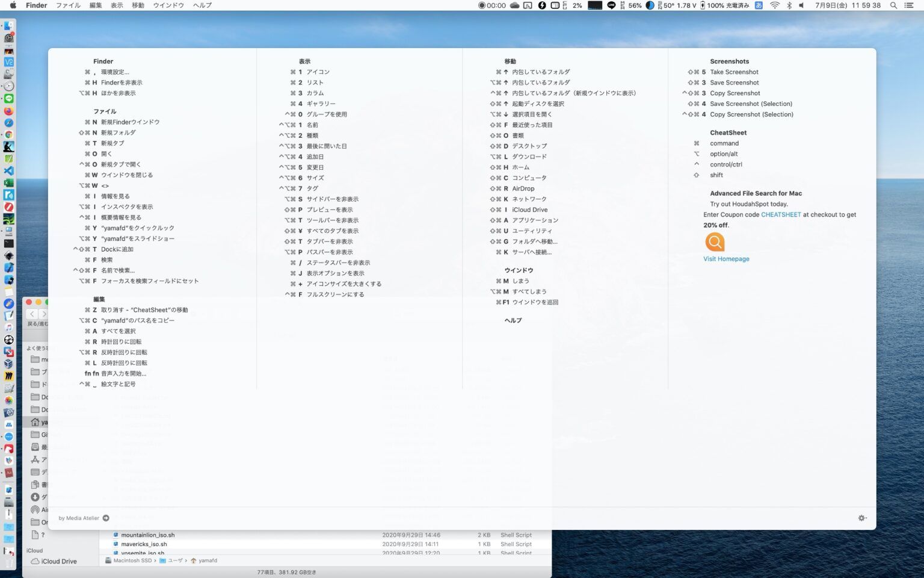This screenshot has width=924, height=578.
Task: Open LINE from the menu bar icon
Action: click(x=611, y=5)
